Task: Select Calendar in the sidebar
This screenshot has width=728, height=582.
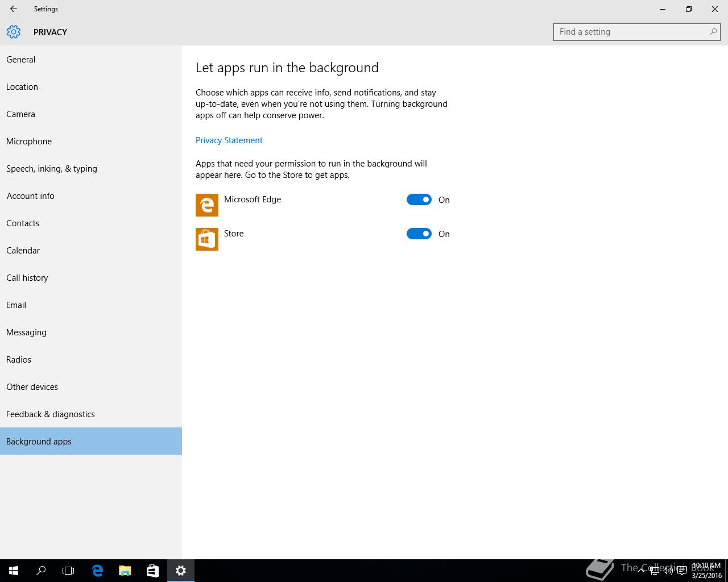Action: coord(91,251)
